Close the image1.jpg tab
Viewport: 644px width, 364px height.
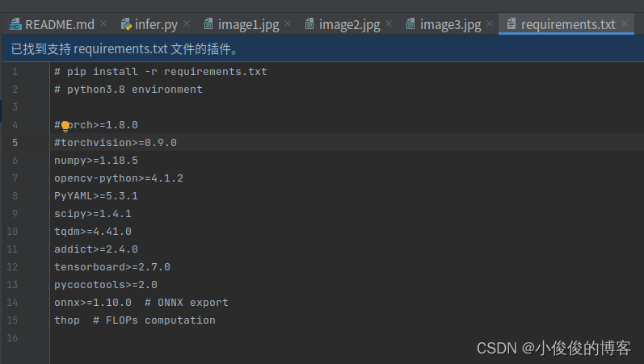coord(288,23)
